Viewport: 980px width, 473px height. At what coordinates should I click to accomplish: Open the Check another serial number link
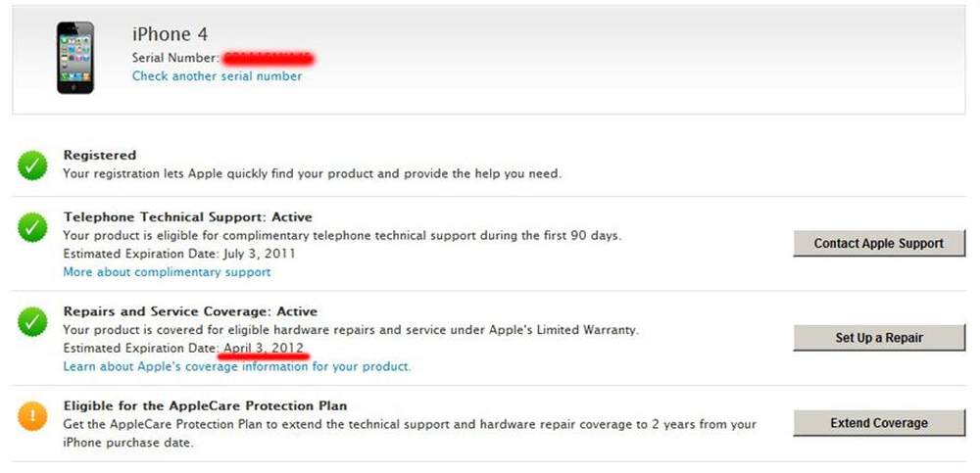click(x=217, y=76)
